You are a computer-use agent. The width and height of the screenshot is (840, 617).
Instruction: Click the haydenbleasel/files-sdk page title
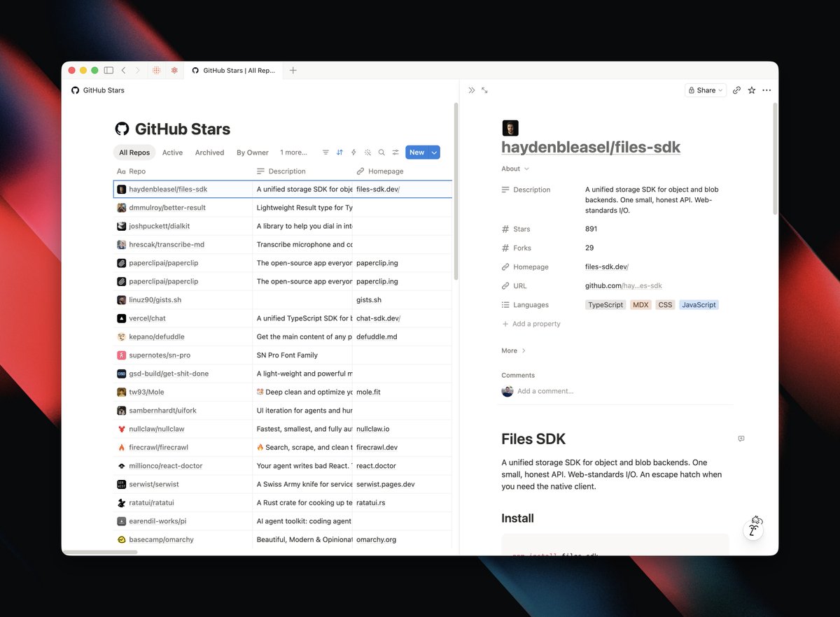pyautogui.click(x=591, y=147)
